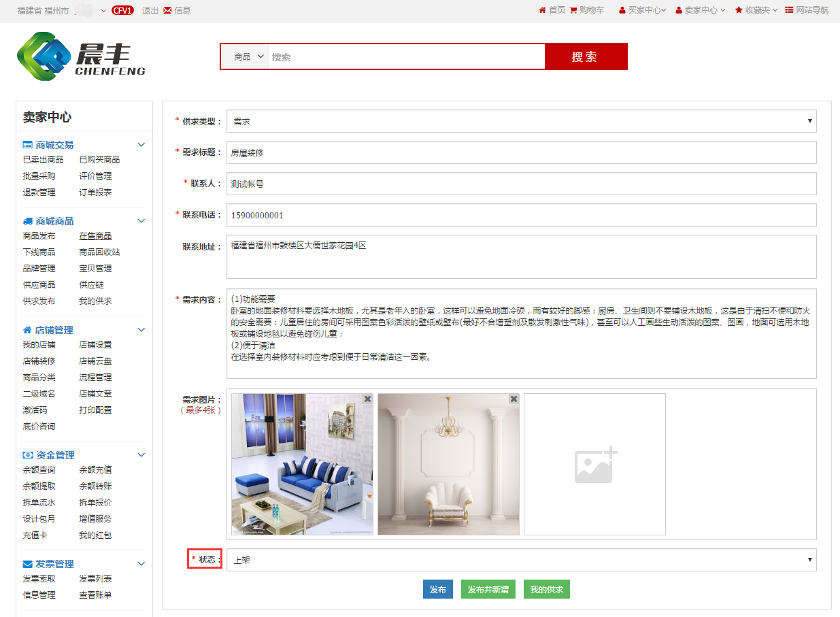This screenshot has width=840, height=617.
Task: Remove the white chair image
Action: coord(514,399)
